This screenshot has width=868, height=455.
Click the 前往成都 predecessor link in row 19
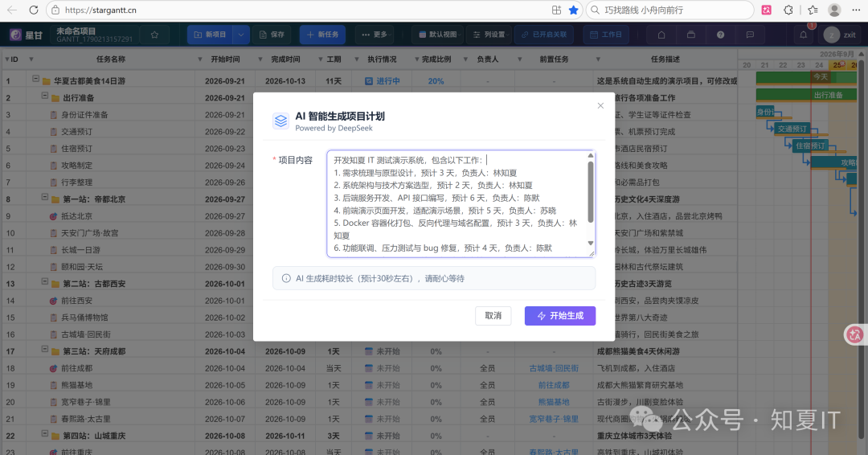554,385
